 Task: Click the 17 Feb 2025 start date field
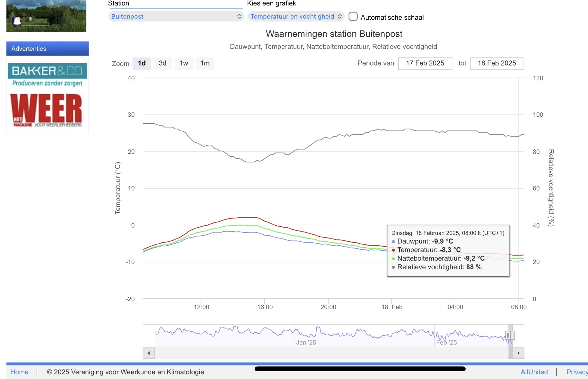pos(425,63)
